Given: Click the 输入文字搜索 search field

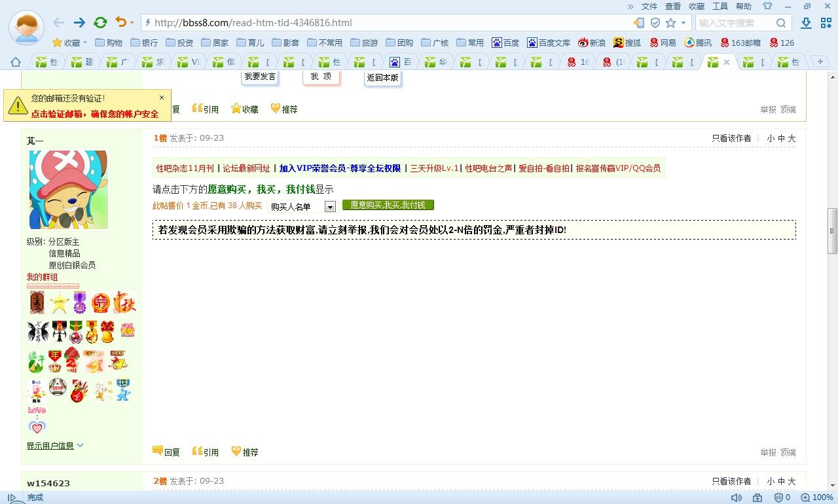Looking at the screenshot, I should pos(735,23).
